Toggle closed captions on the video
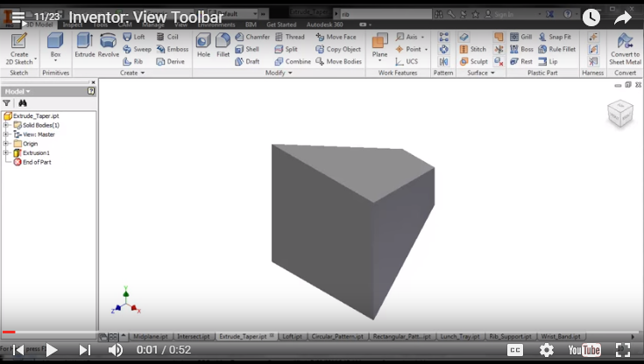 coord(515,350)
